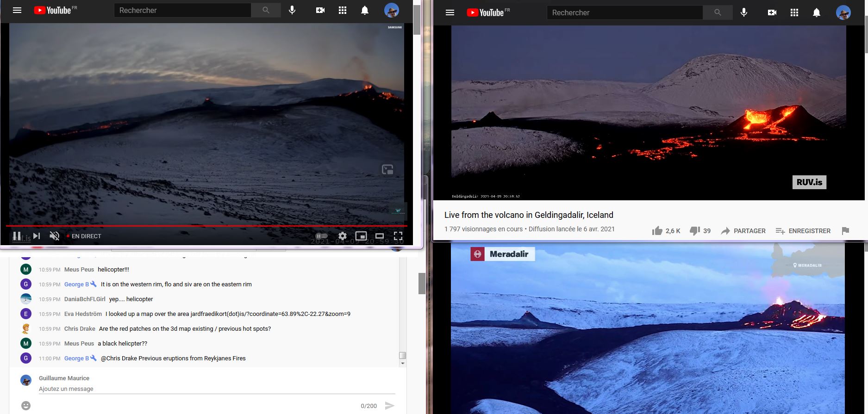Open emoji picker in live chat
The height and width of the screenshot is (414, 868).
pyautogui.click(x=26, y=406)
